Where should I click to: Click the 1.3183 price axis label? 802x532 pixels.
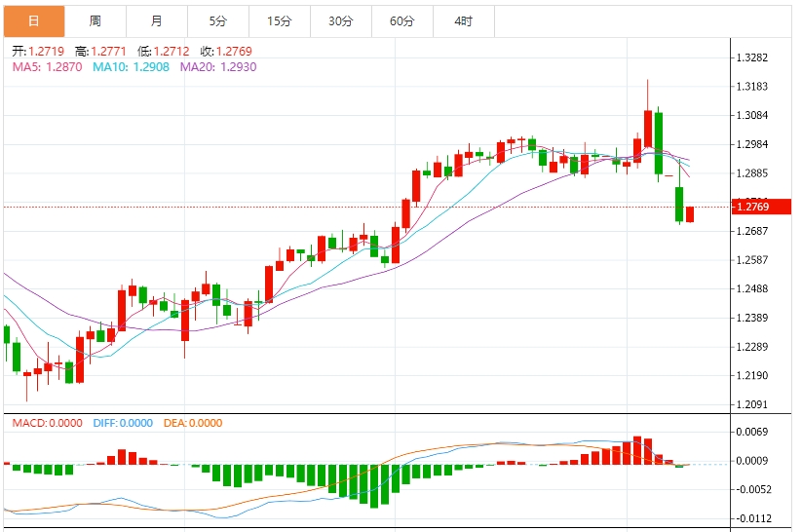[752, 87]
